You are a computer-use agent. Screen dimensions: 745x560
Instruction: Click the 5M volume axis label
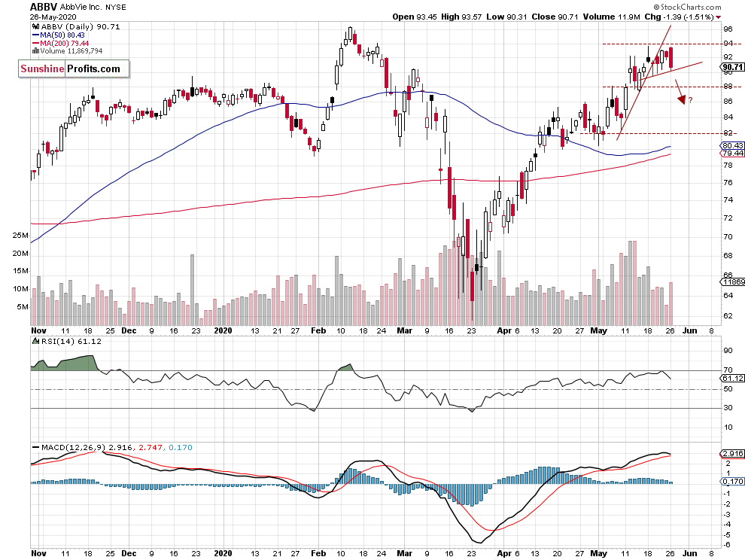click(23, 306)
